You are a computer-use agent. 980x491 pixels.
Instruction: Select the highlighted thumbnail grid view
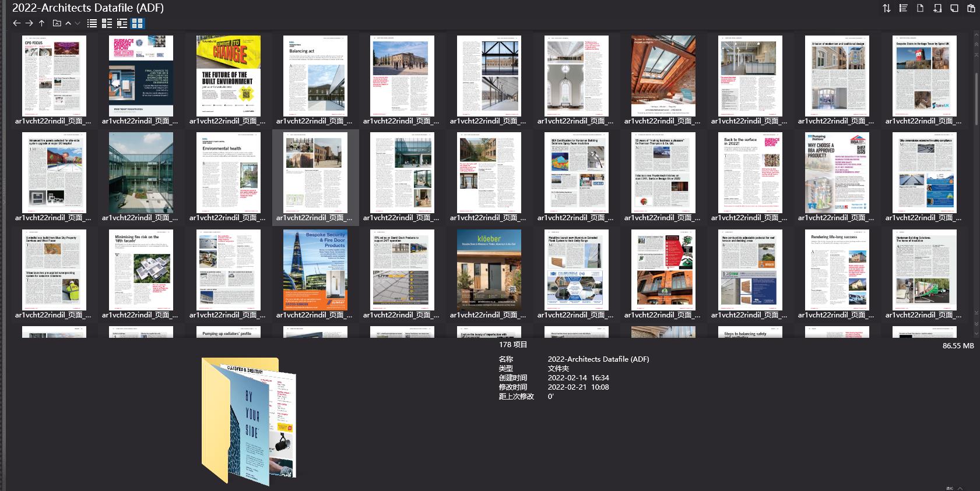[x=137, y=23]
